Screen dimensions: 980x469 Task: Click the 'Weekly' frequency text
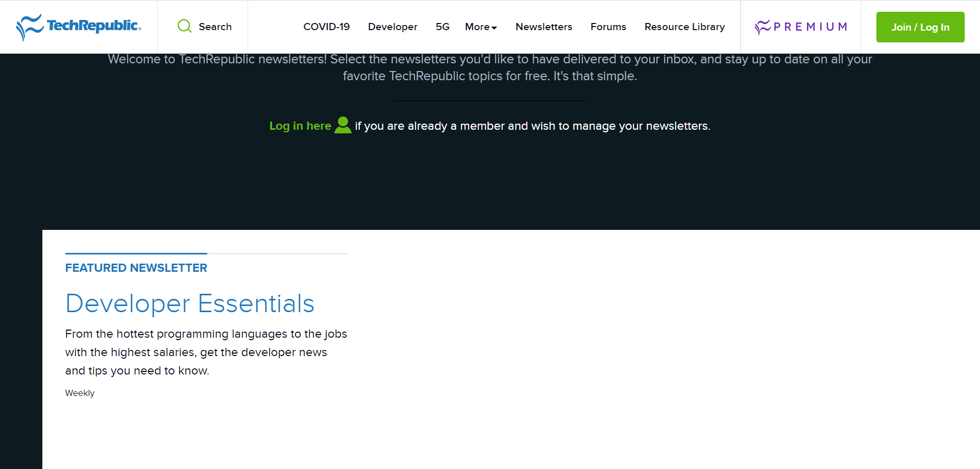coord(80,393)
